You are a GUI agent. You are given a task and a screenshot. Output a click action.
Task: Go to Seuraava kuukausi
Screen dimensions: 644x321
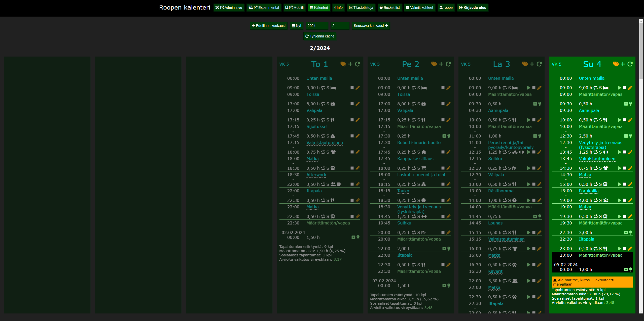[371, 26]
